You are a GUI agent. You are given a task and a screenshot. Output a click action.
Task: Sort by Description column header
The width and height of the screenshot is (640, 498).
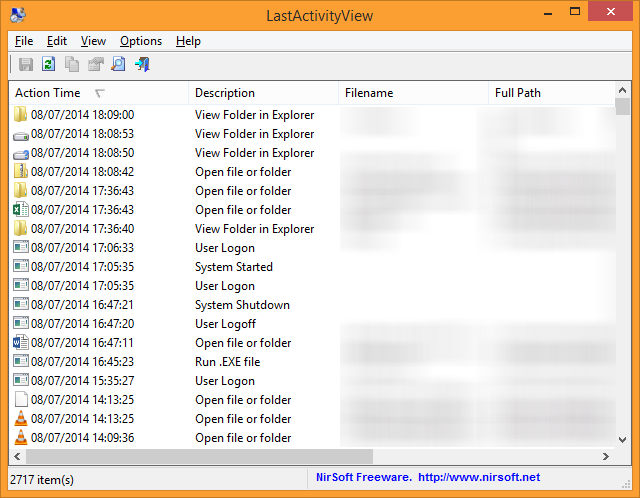coord(263,93)
